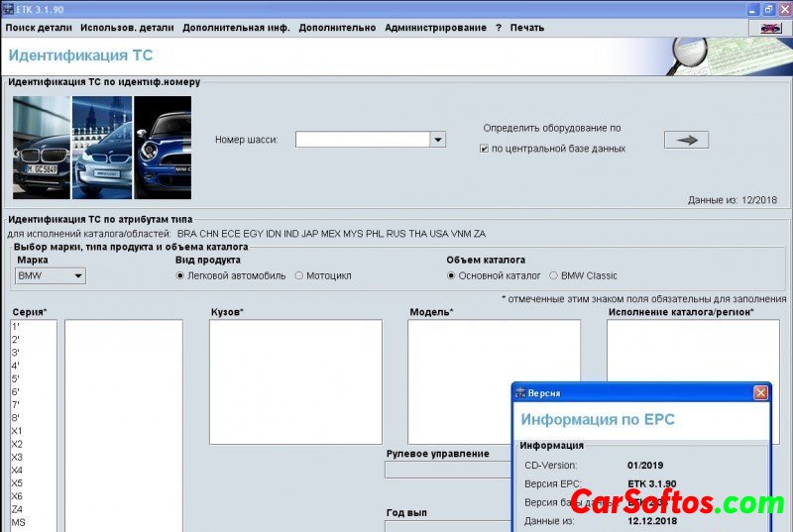Click the car icon in the top-right corner
The width and height of the screenshot is (793, 532).
(770, 28)
